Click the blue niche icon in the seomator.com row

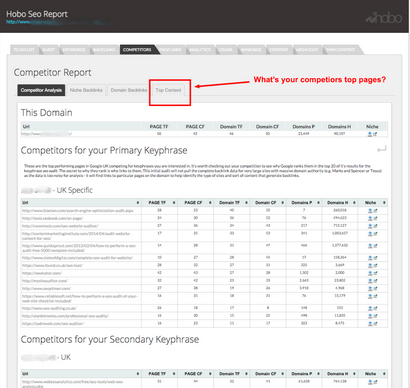pyautogui.click(x=370, y=273)
